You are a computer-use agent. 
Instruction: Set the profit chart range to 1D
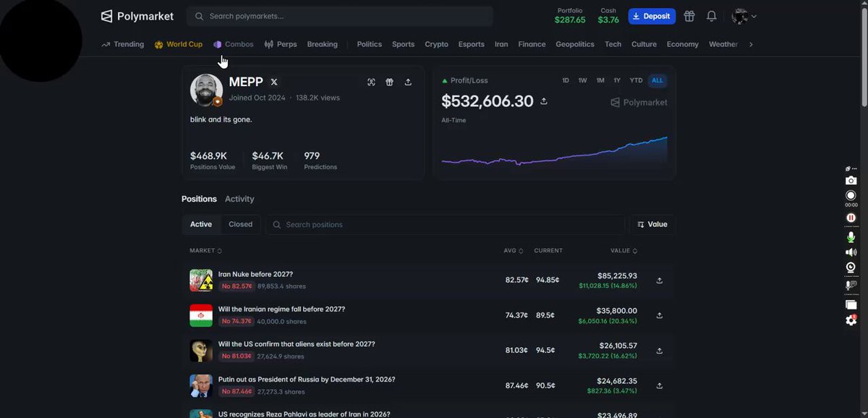point(566,80)
